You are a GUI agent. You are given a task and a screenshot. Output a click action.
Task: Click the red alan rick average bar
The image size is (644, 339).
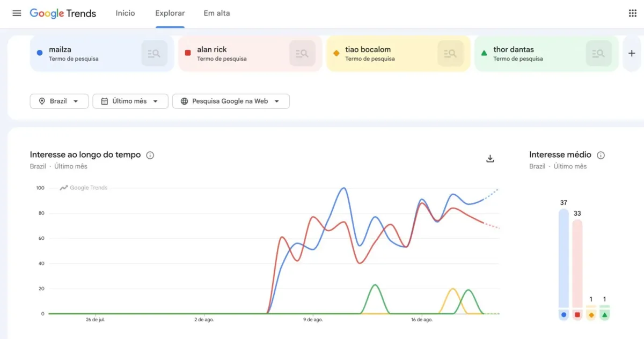[577, 263]
